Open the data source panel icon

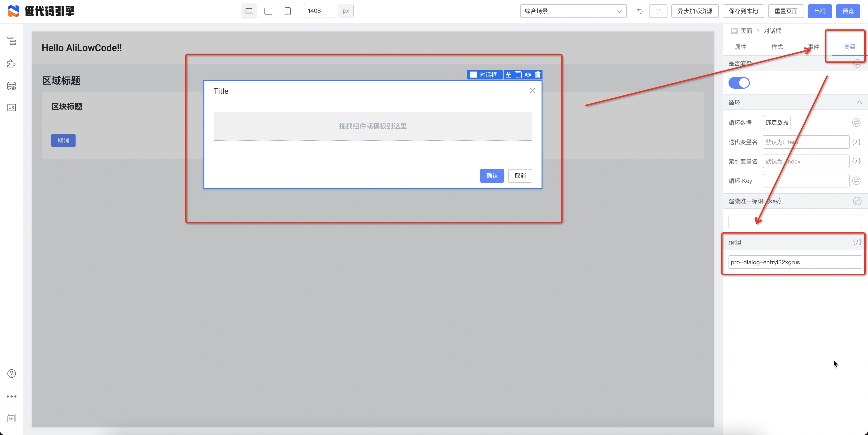(11, 86)
